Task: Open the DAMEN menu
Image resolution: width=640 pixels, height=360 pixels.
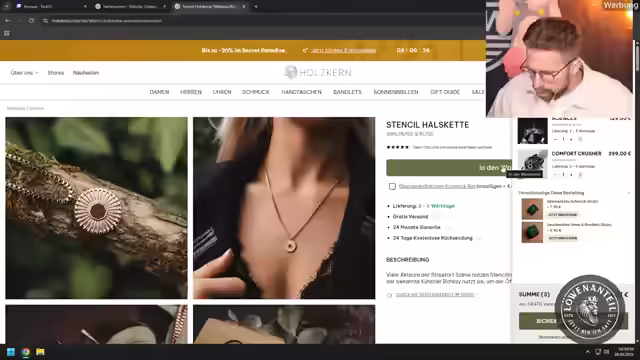Action: coord(159,92)
